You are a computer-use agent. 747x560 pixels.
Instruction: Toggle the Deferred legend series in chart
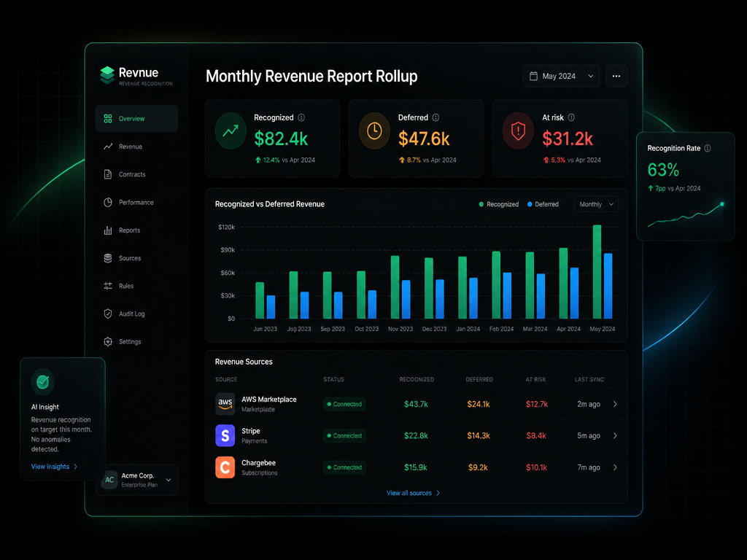coord(543,204)
